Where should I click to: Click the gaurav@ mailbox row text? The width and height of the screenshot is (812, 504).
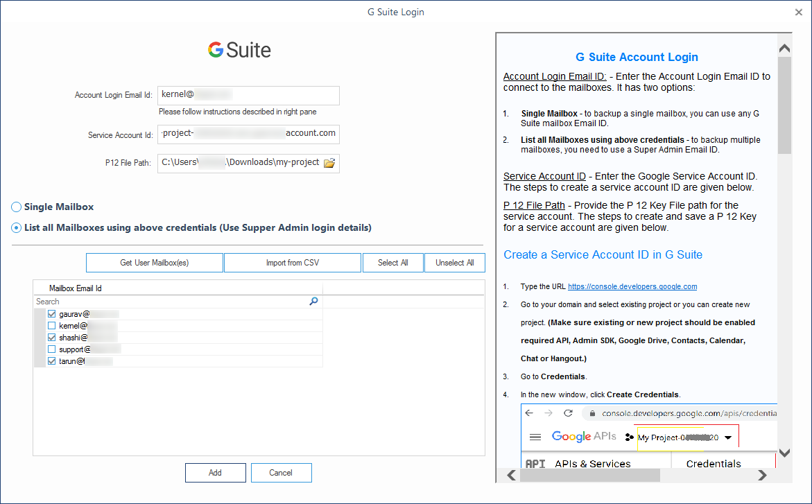coord(74,314)
